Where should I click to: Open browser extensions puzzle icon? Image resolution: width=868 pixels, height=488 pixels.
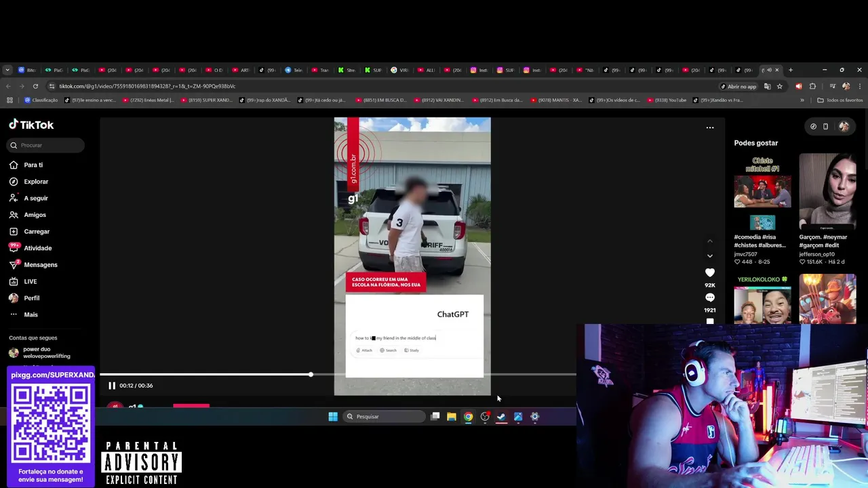[812, 86]
